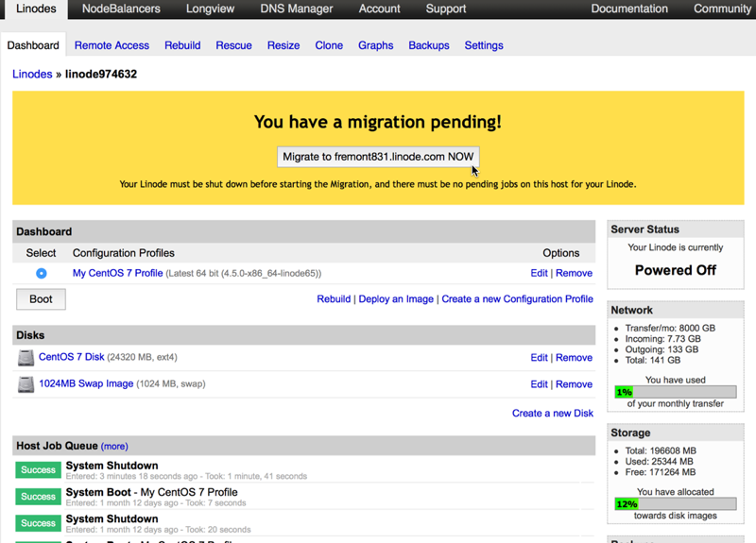This screenshot has width=756, height=543.
Task: Open the 1024MB Swap Image link
Action: [86, 383]
